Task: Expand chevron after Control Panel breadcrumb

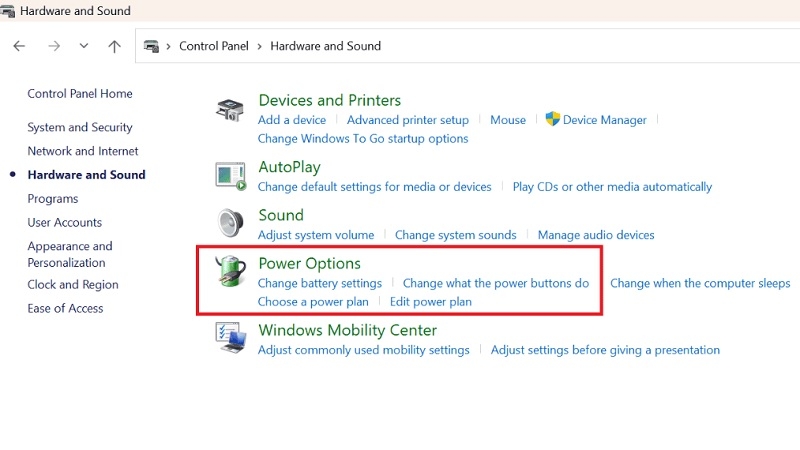Action: coord(259,46)
